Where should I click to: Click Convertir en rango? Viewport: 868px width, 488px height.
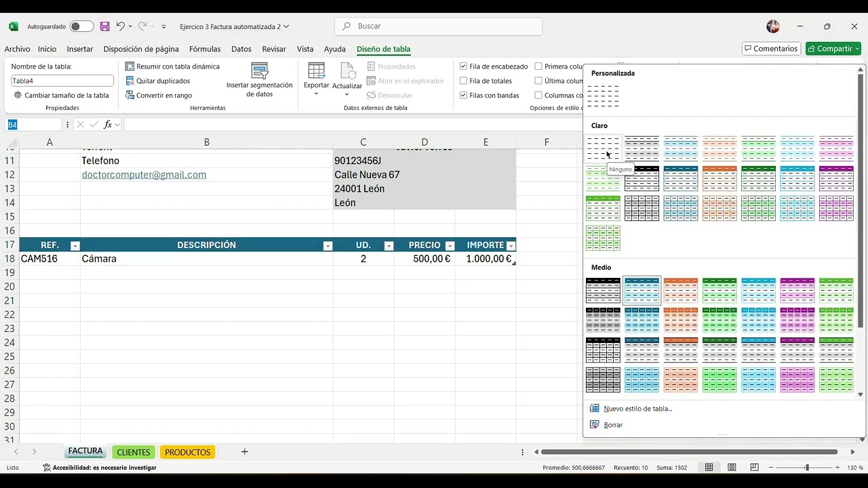point(159,96)
